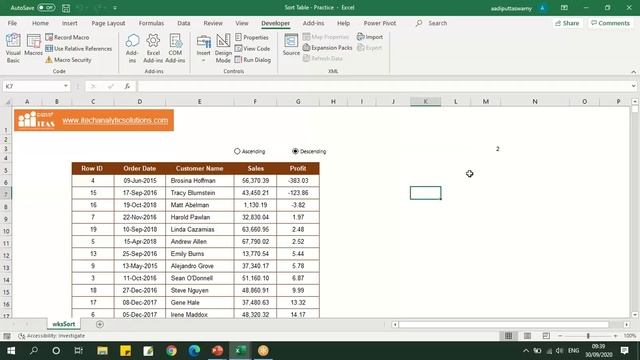Click Accessibility: Investigate in status bar

click(x=52, y=336)
